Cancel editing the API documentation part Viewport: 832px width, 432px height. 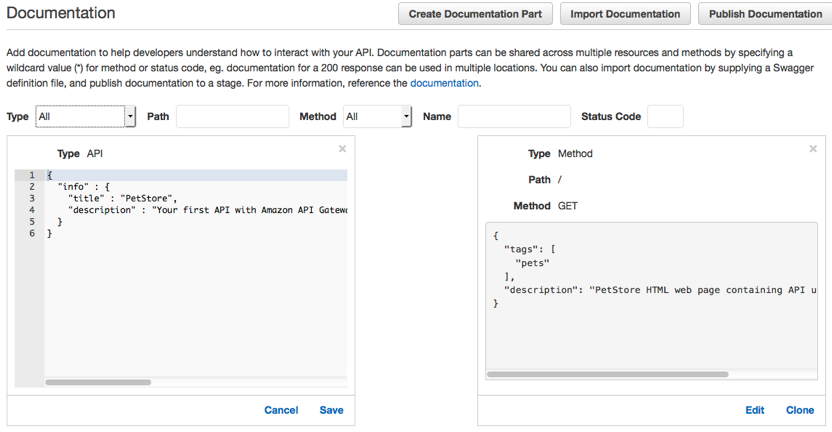tap(281, 410)
